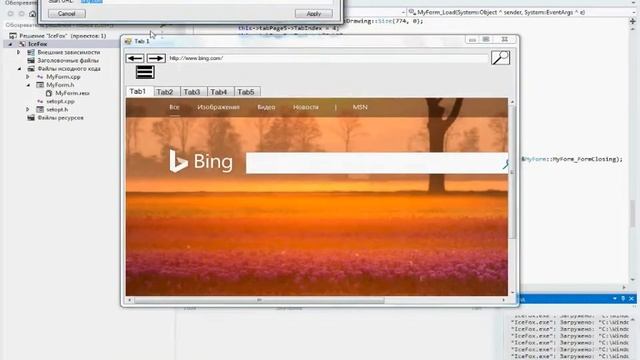Click the Bing search magnifier icon

tap(505, 164)
